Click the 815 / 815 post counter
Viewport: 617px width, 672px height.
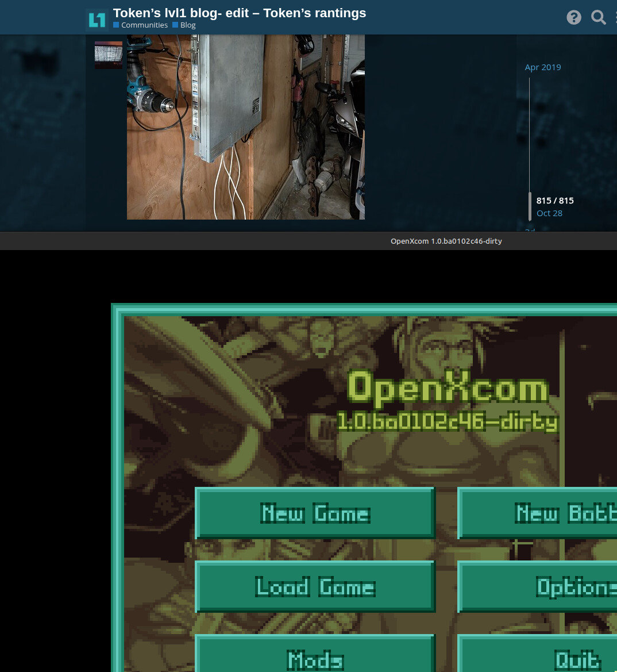point(554,201)
